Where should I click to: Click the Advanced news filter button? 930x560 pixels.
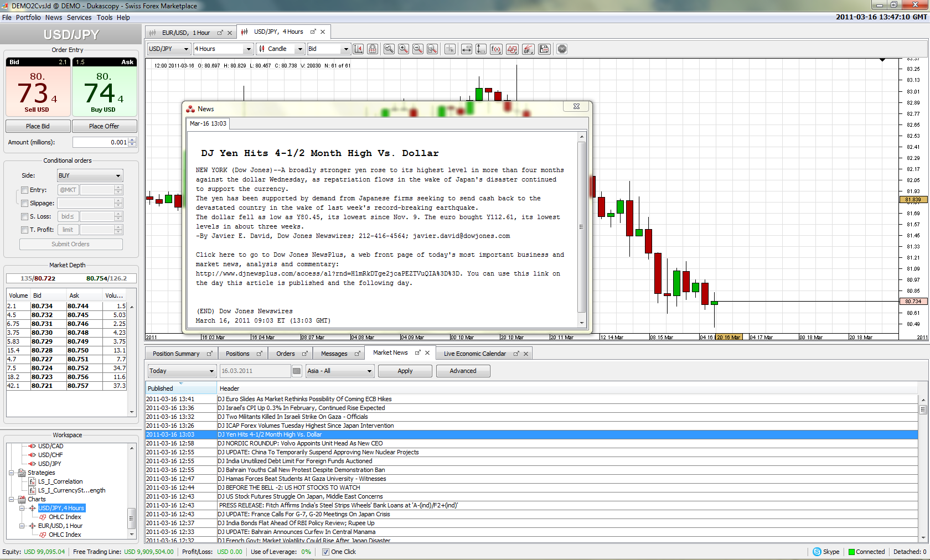coord(463,371)
